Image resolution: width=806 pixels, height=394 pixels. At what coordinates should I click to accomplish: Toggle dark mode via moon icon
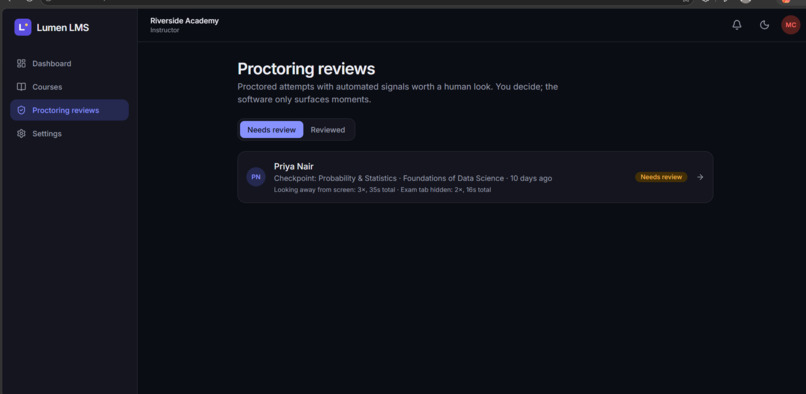coord(764,25)
